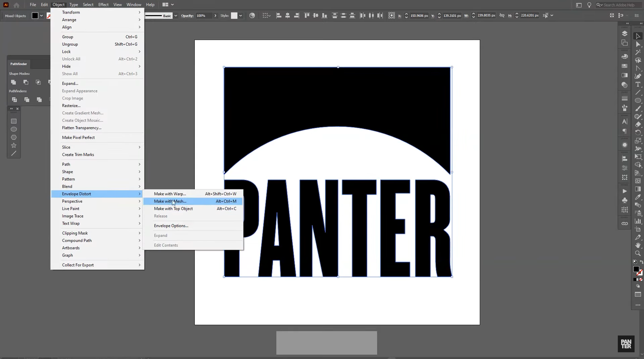
Task: Click the fill color box in toolbar
Action: pos(636,270)
